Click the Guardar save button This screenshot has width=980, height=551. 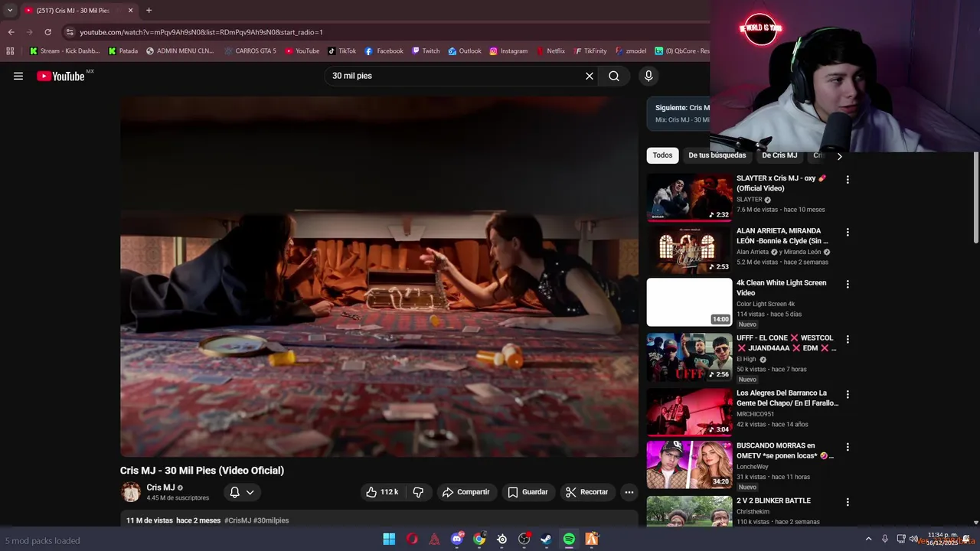tap(528, 492)
